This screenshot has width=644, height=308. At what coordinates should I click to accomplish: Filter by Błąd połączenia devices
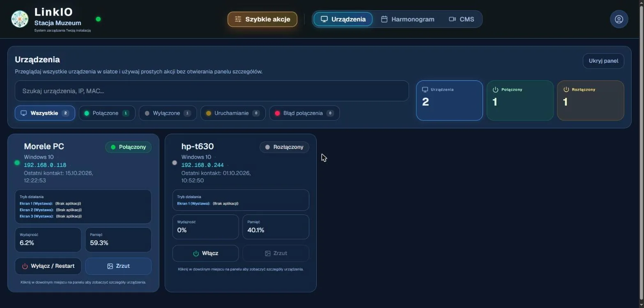[304, 113]
